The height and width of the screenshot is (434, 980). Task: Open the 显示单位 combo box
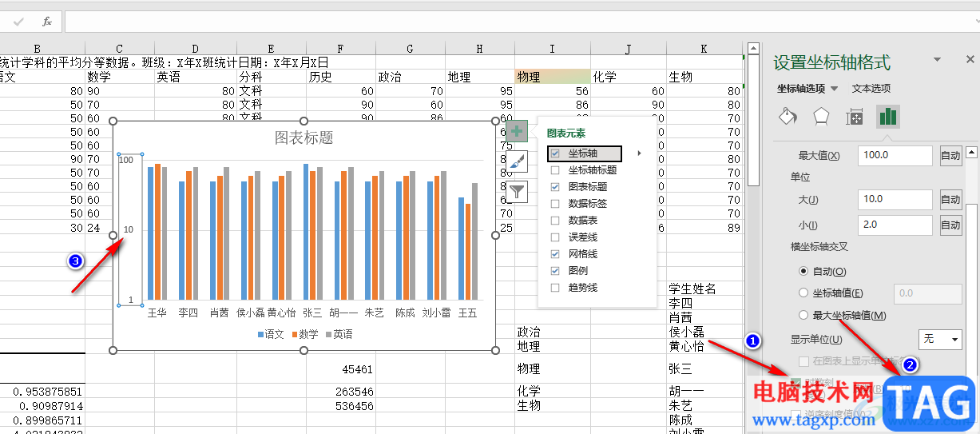[940, 340]
